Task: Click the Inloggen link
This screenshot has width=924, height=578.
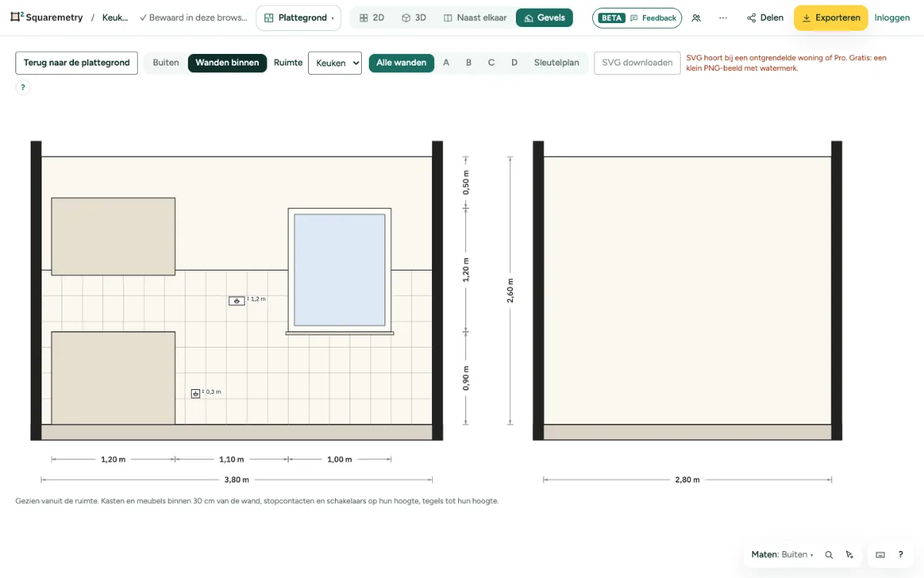Action: pos(892,18)
